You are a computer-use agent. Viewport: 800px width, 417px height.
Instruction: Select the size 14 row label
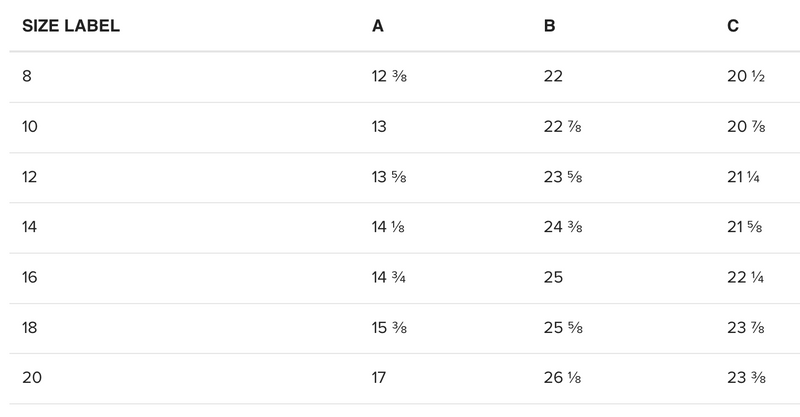coord(30,227)
